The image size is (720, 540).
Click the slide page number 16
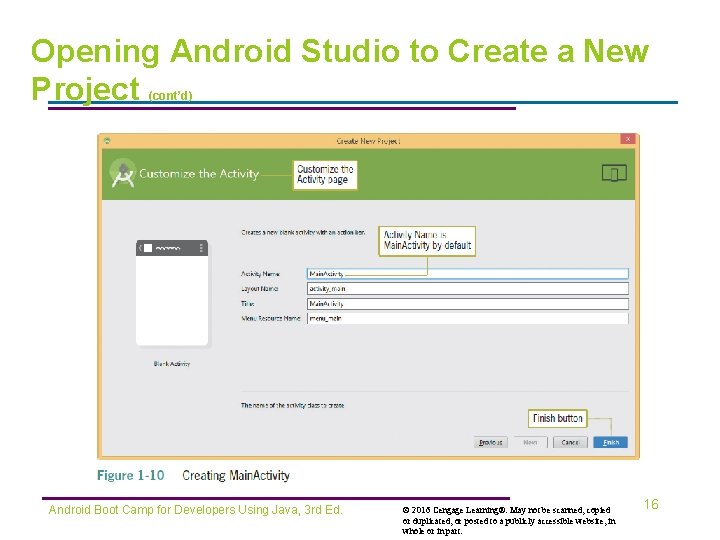pyautogui.click(x=651, y=504)
